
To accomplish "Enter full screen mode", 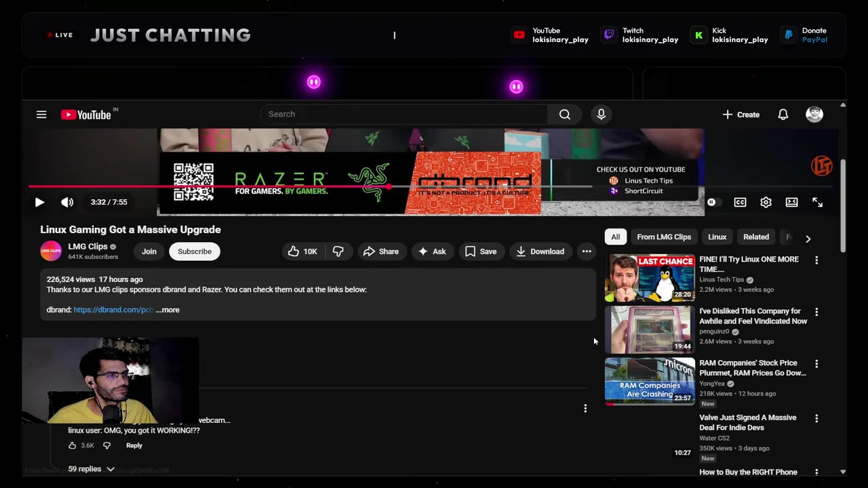I will tap(817, 202).
